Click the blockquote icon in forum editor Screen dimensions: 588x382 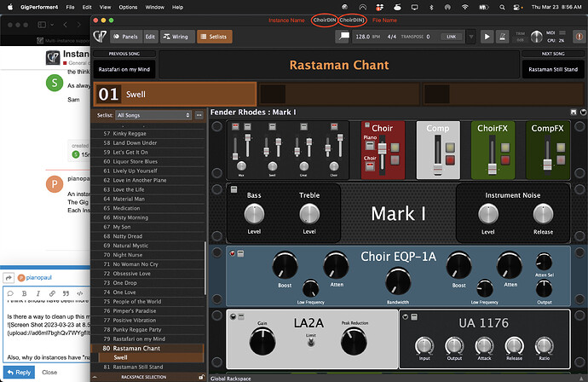(66, 293)
